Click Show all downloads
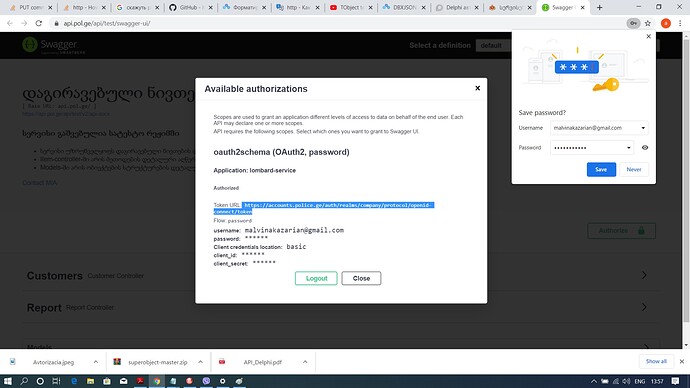Screen dimensions: 690x388 point(656,362)
